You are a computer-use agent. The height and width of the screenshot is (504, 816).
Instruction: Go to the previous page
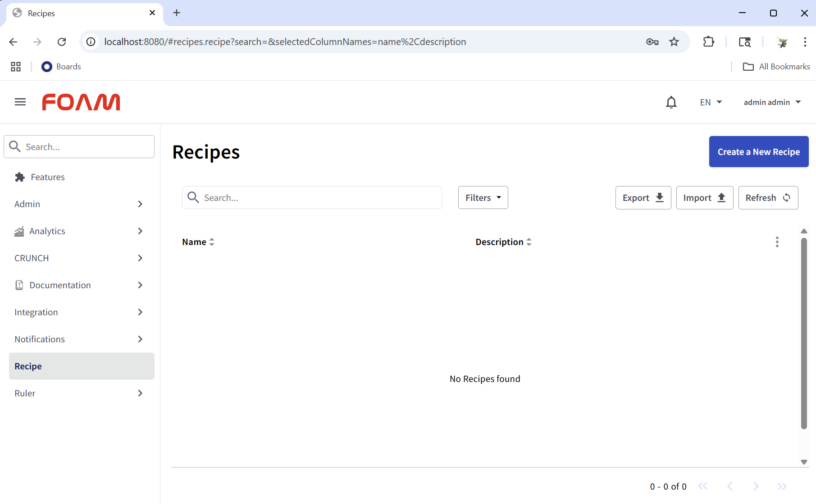730,486
